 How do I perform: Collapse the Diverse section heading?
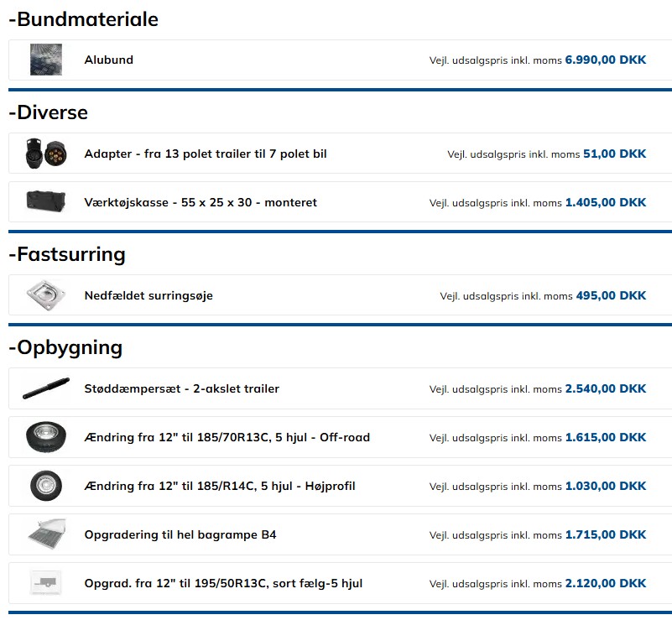[48, 112]
